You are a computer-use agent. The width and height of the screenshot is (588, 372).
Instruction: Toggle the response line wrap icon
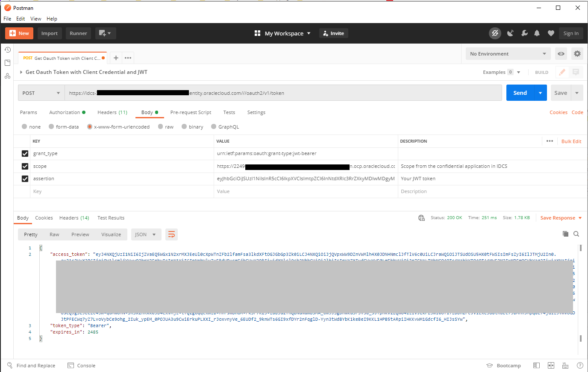click(171, 234)
